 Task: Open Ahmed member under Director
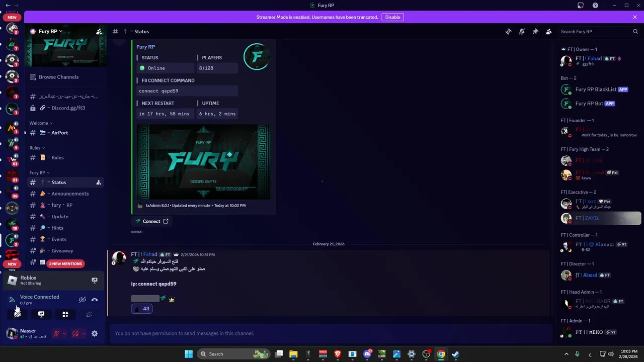[600, 276]
